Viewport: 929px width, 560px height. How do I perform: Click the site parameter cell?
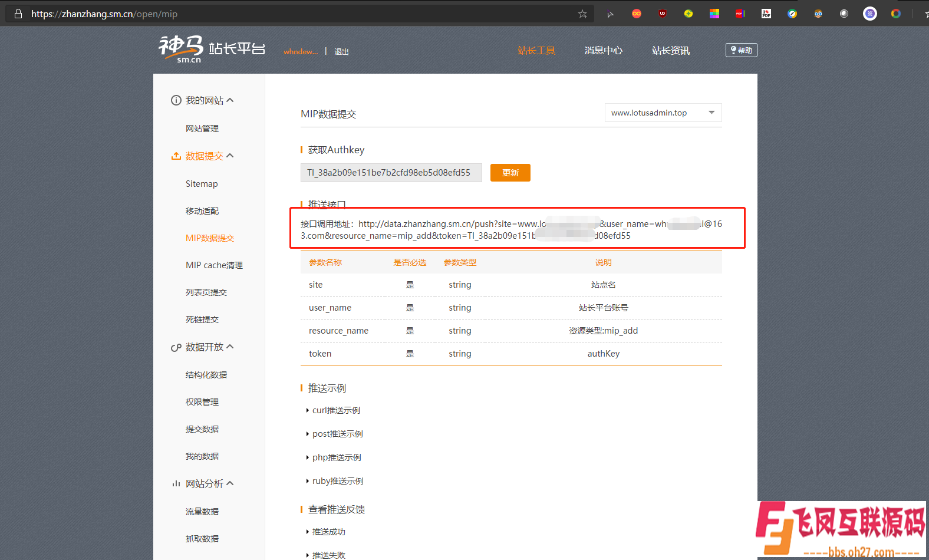pyautogui.click(x=316, y=285)
